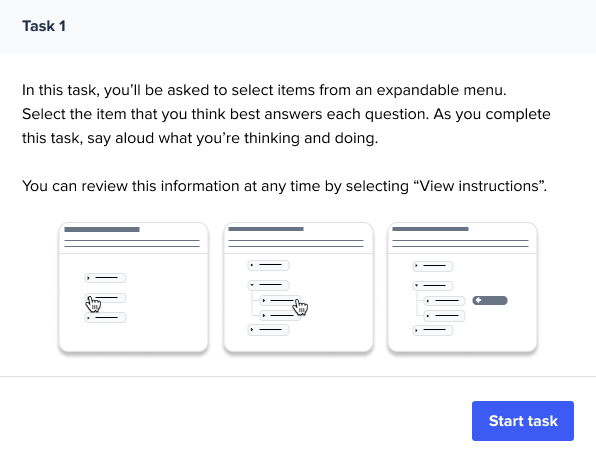Click the bottom menu item in first illustration
The width and height of the screenshot is (596, 462).
click(x=105, y=318)
